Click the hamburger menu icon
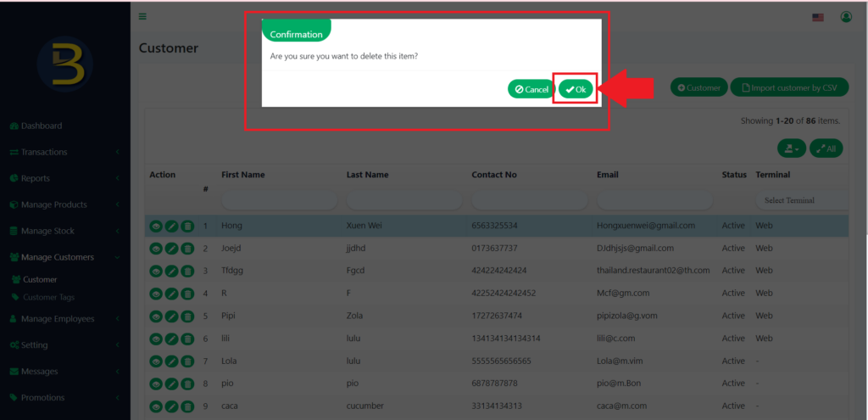The image size is (868, 420). (142, 16)
